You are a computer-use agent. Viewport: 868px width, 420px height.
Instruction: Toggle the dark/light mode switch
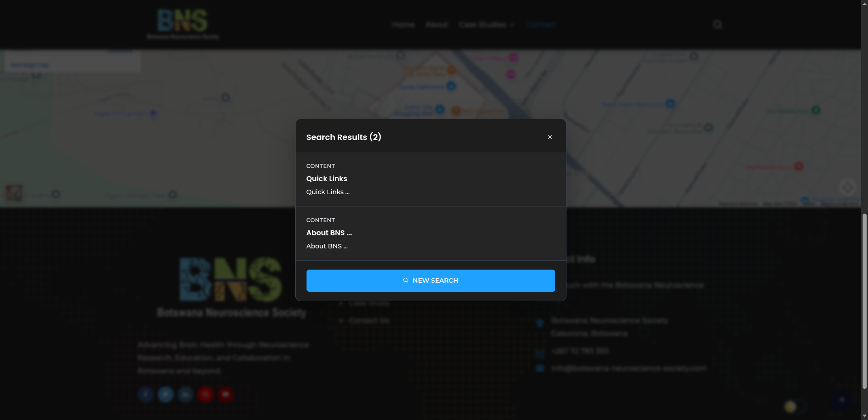pyautogui.click(x=795, y=406)
